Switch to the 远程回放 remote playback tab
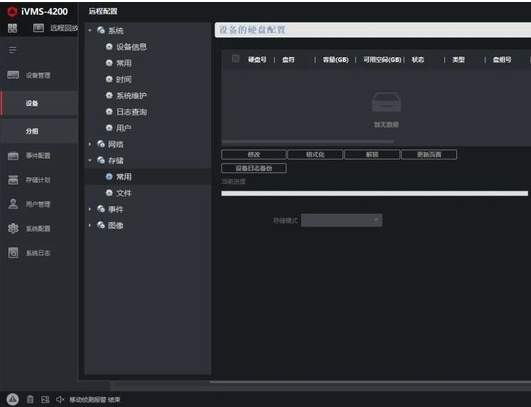 coord(56,28)
